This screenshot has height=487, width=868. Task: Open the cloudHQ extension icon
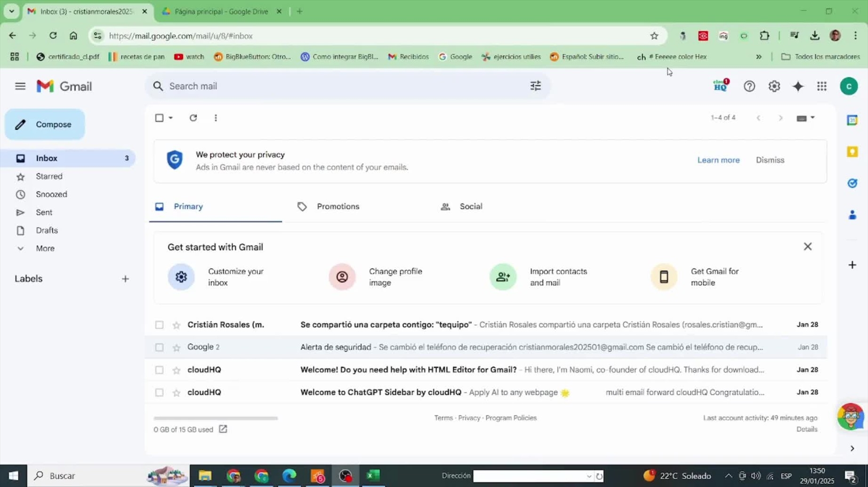(720, 86)
